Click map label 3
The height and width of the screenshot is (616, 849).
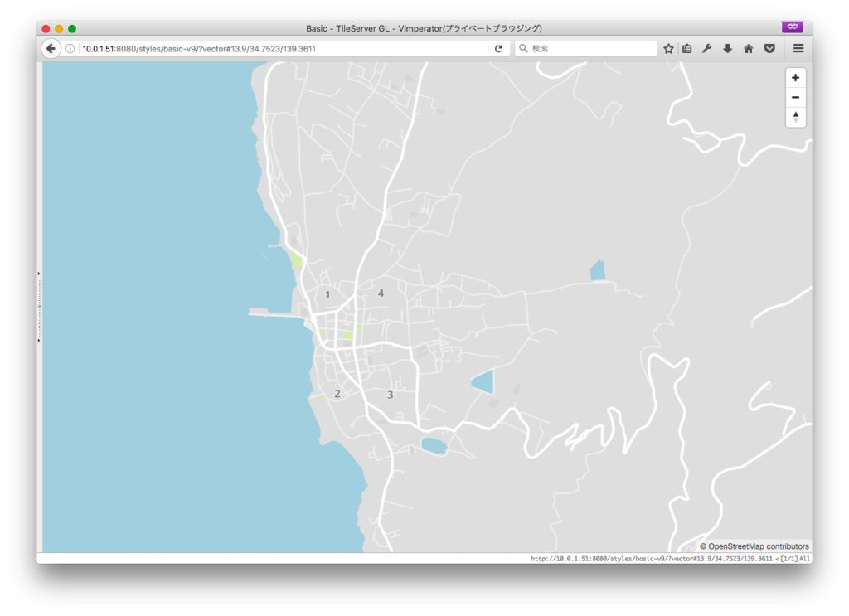(390, 395)
